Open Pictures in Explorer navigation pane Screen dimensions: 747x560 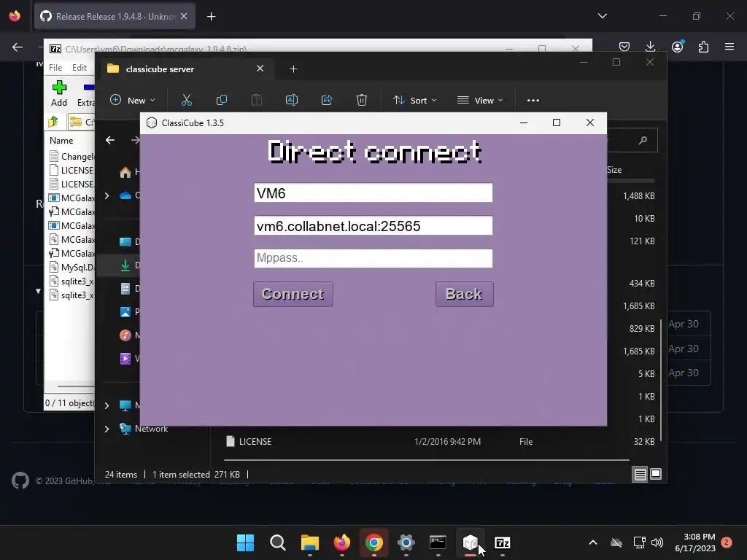pos(129,312)
